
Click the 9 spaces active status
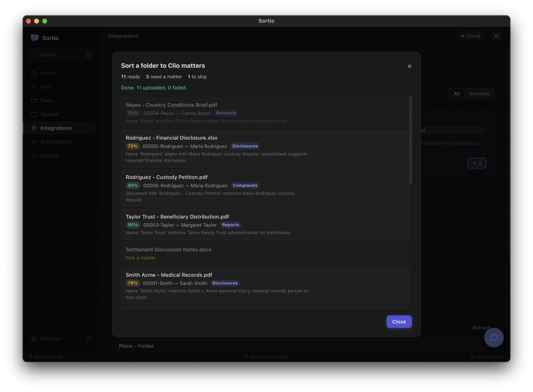[46, 357]
